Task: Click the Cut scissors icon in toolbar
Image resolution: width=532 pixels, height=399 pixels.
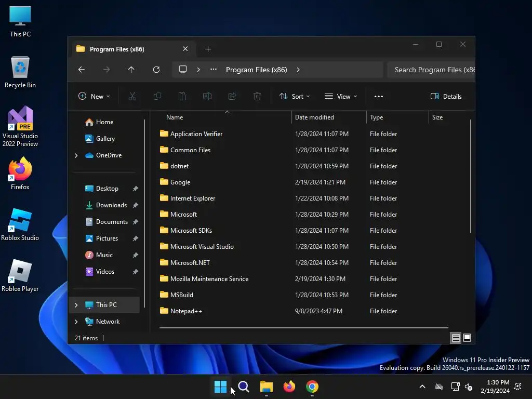Action: pos(132,96)
